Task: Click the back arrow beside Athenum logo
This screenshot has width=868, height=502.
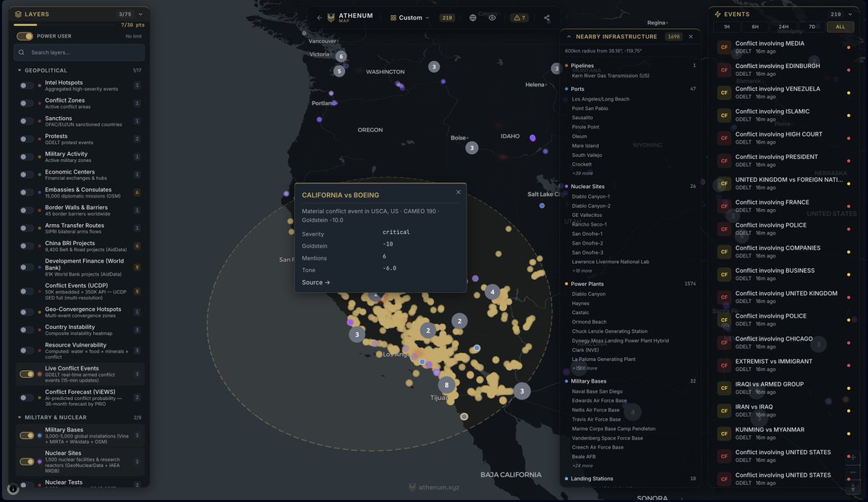Action: [319, 17]
